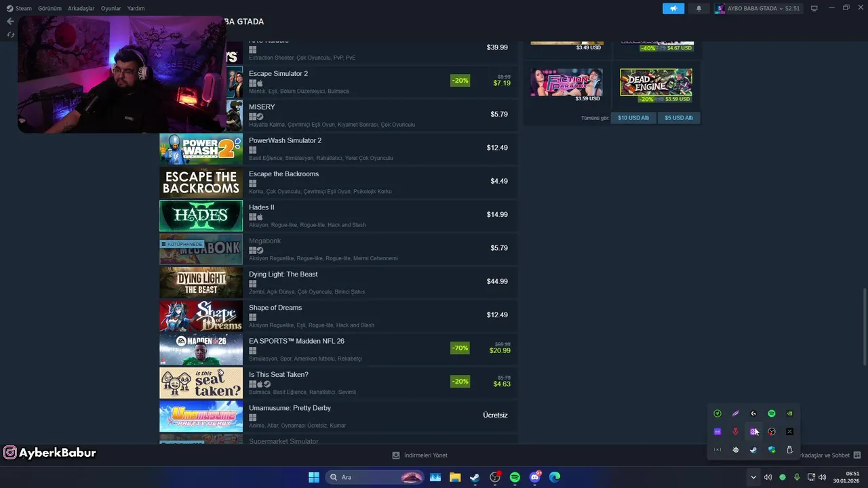This screenshot has width=868, height=488.
Task: Click the Hades II thumbnail image
Action: click(201, 216)
